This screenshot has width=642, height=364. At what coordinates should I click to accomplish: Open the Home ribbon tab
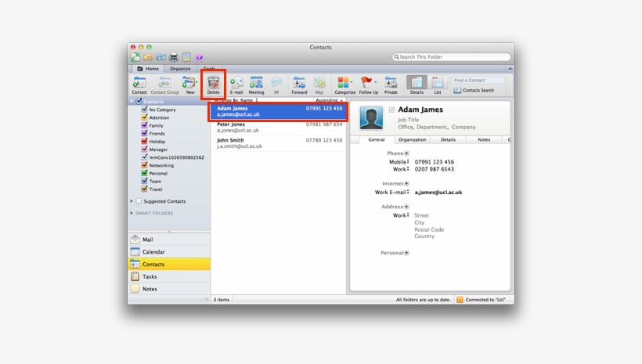pos(148,69)
